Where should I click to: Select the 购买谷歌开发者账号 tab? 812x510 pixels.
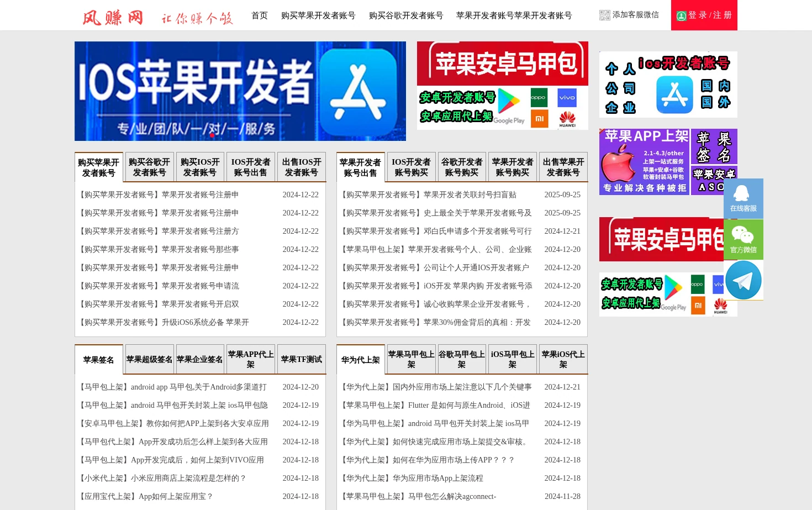pyautogui.click(x=150, y=167)
